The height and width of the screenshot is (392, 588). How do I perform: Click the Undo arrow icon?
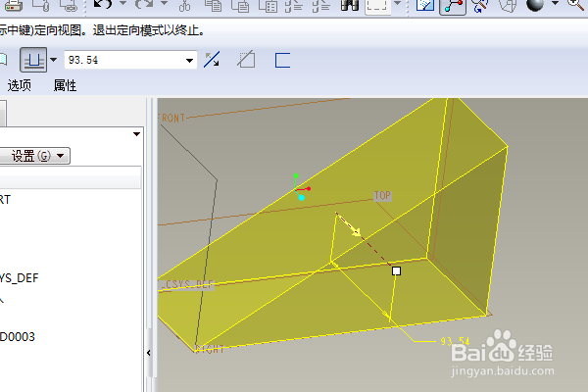click(103, 5)
